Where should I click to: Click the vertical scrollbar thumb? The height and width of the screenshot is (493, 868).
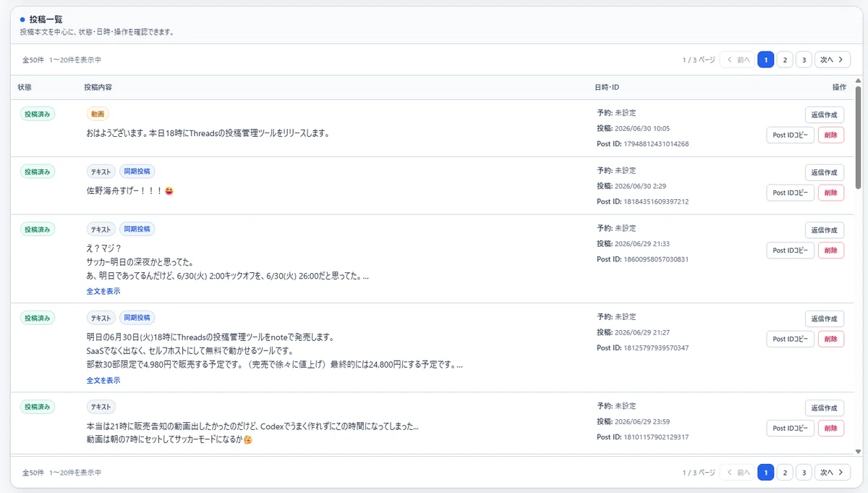[859, 138]
